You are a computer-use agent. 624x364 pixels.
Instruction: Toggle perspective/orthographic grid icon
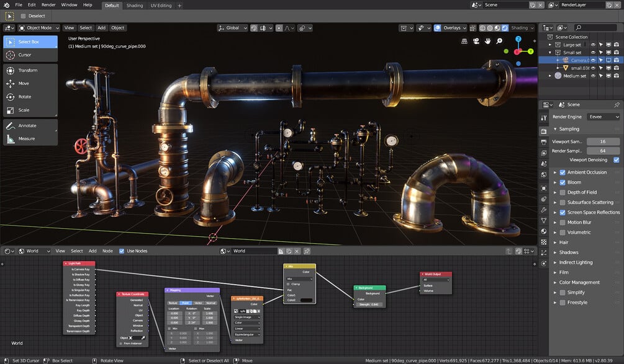coord(464,41)
